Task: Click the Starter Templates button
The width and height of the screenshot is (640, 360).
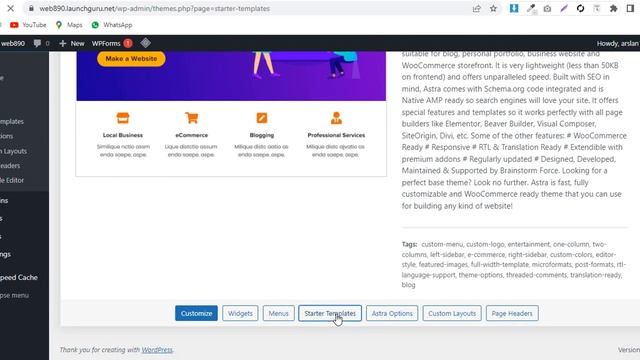Action: coord(330,313)
